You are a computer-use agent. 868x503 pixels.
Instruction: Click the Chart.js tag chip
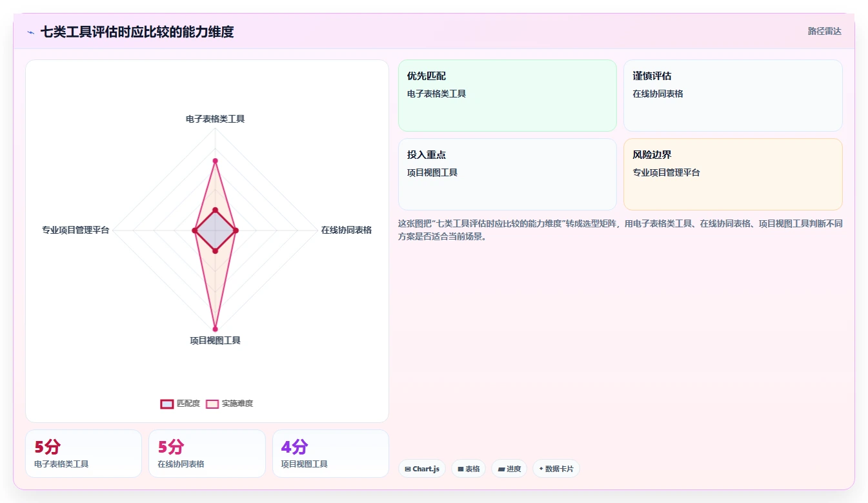[x=421, y=469]
